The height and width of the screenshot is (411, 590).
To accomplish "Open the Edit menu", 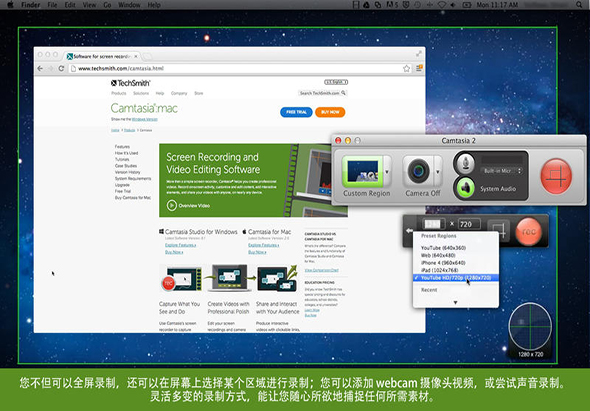I will (70, 5).
